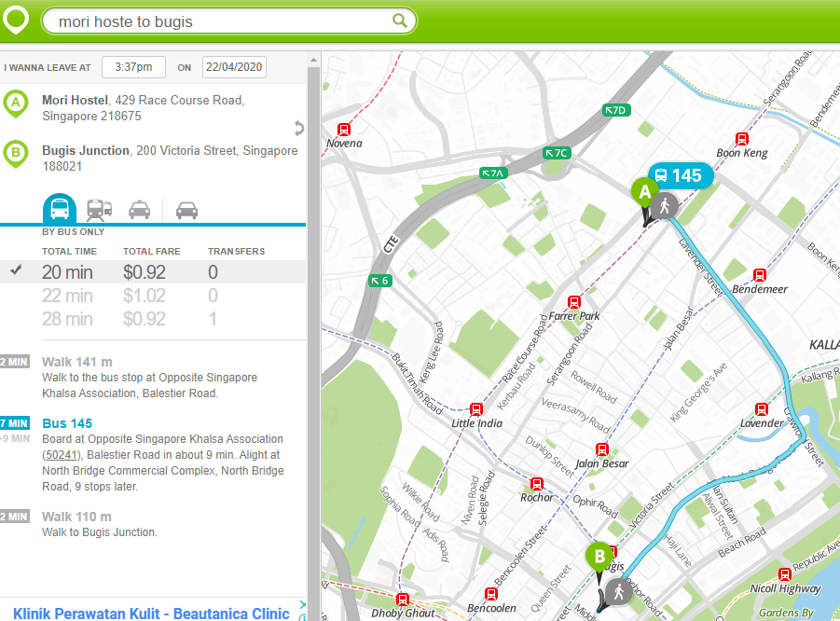Click the Boon Keng MRT station icon
The image size is (840, 621).
[x=741, y=139]
